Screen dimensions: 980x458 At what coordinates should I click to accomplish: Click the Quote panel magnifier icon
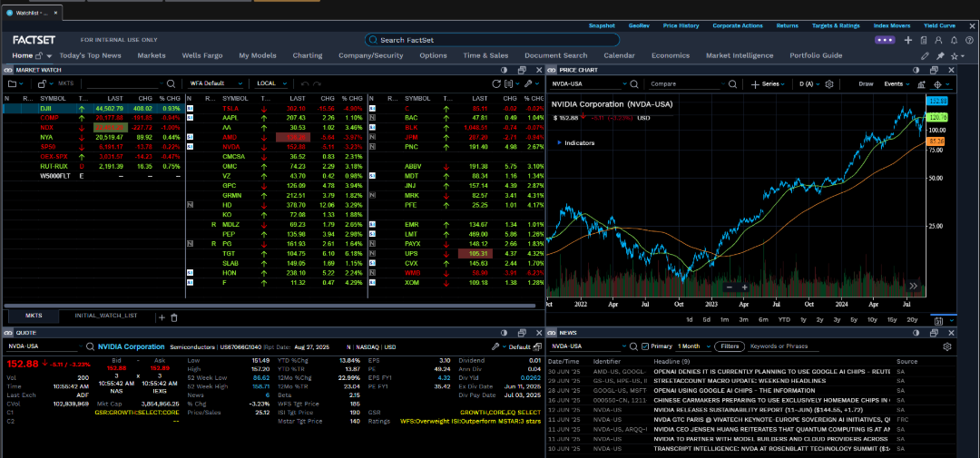(91, 346)
